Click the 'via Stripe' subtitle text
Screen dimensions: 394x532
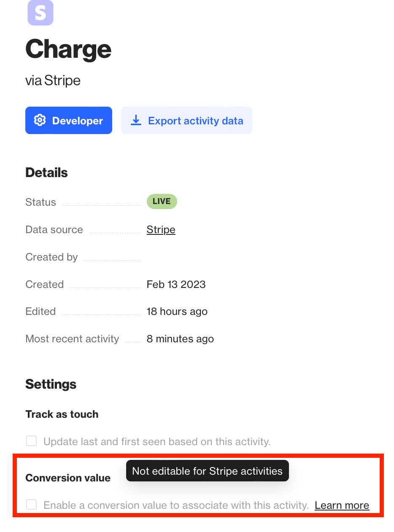(53, 81)
